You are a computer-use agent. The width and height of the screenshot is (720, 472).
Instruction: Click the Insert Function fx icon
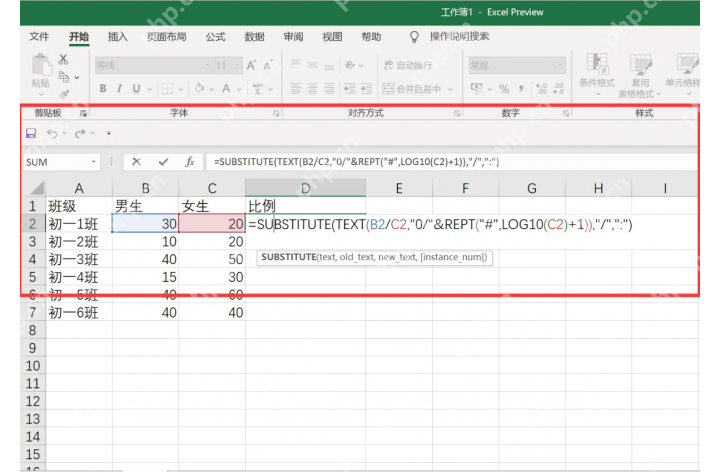(x=190, y=162)
